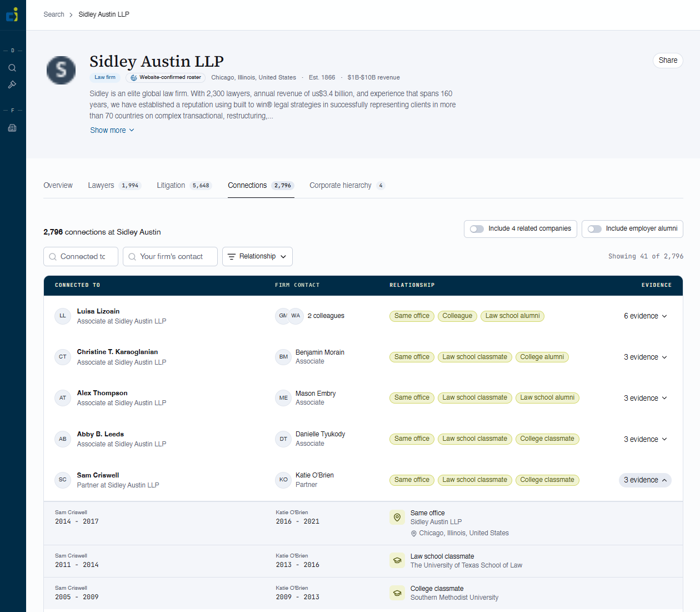This screenshot has height=612, width=700.
Task: Expand 3 evidence for Abby B. Leeds
Action: pyautogui.click(x=645, y=439)
